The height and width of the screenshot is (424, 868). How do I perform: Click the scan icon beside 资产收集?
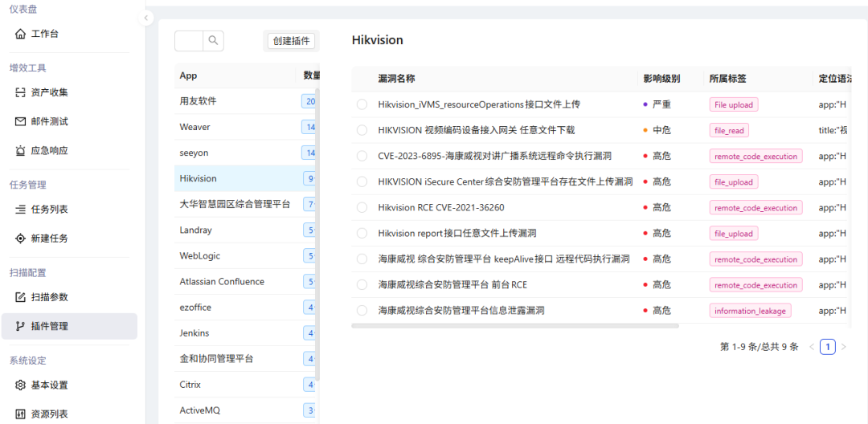click(20, 92)
